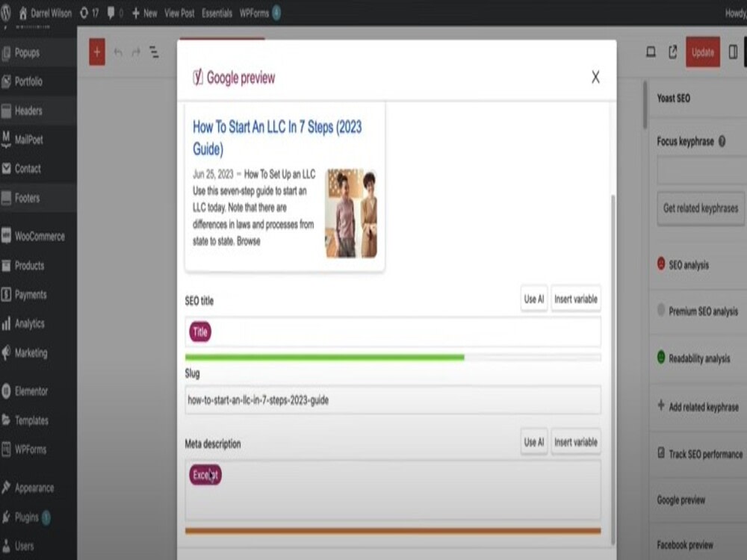Viewport: 747px width, 560px height.
Task: Click the Yoast sidebar scrollbar
Action: (645, 105)
